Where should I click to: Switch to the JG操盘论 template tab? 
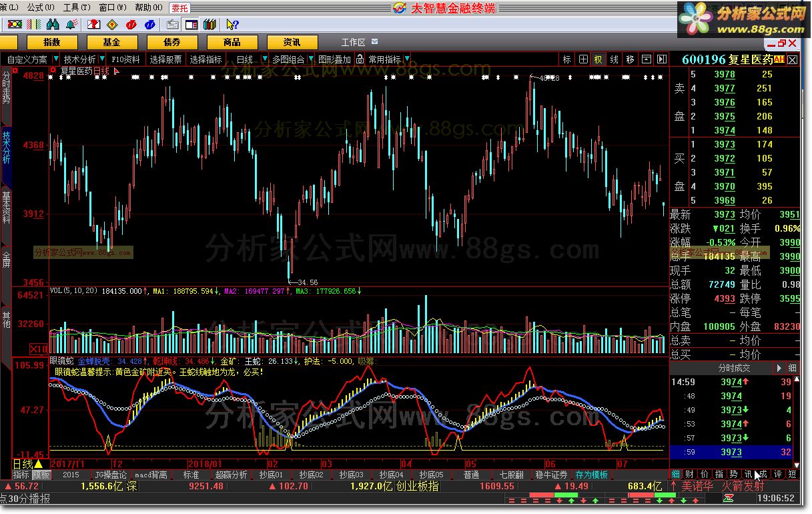111,475
